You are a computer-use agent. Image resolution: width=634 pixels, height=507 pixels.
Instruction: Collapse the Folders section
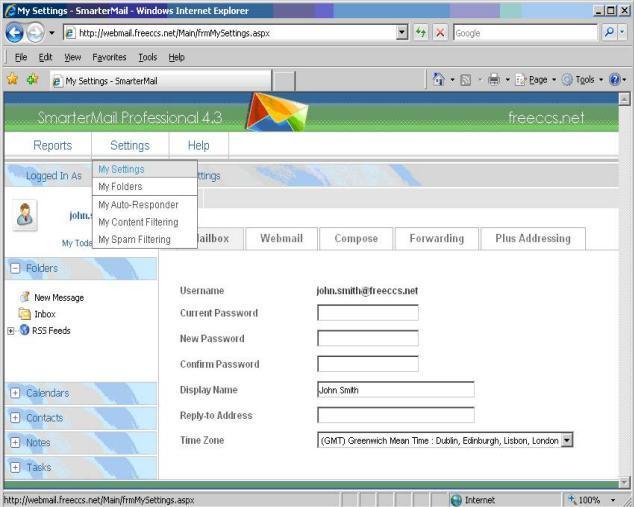[15, 268]
